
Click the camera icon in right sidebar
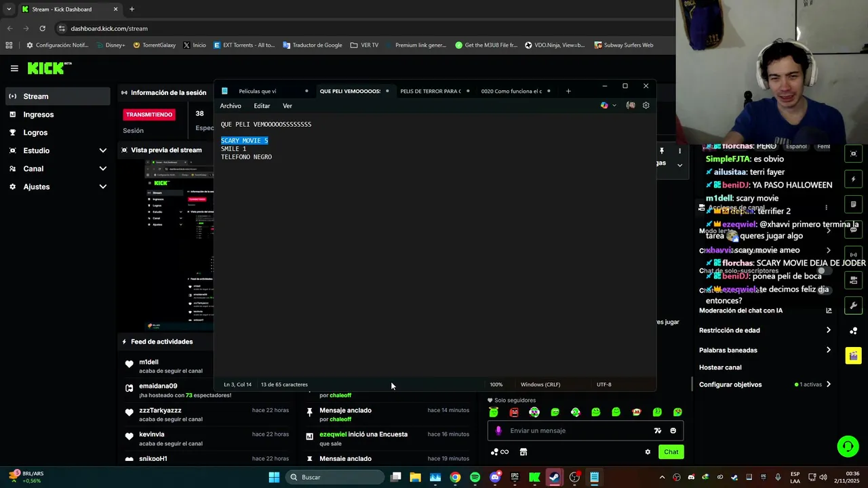854,280
